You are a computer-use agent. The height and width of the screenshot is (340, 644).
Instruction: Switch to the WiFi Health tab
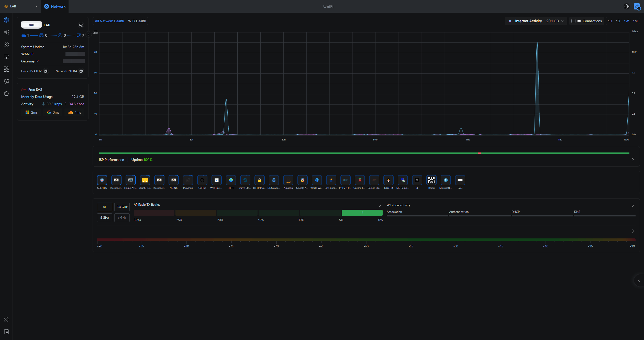click(137, 21)
